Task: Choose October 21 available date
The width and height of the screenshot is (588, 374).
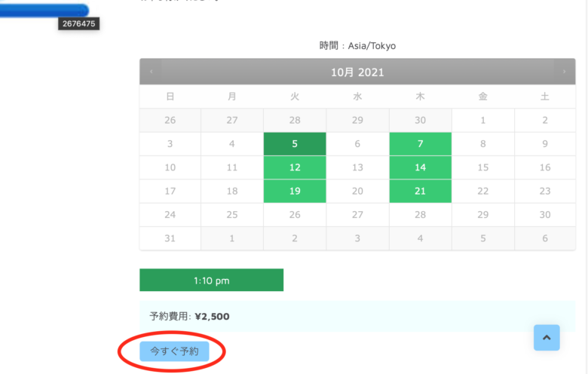Action: pos(420,192)
